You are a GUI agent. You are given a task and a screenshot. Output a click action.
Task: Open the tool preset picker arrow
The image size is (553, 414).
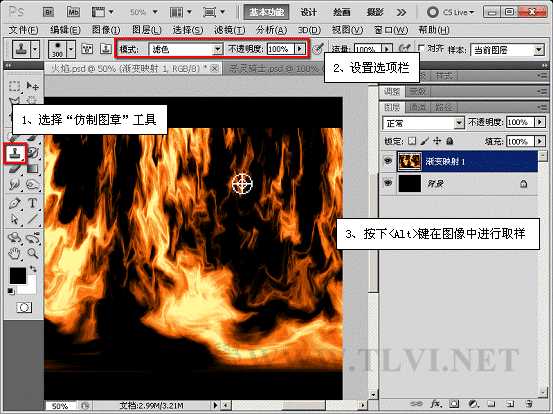[35, 49]
